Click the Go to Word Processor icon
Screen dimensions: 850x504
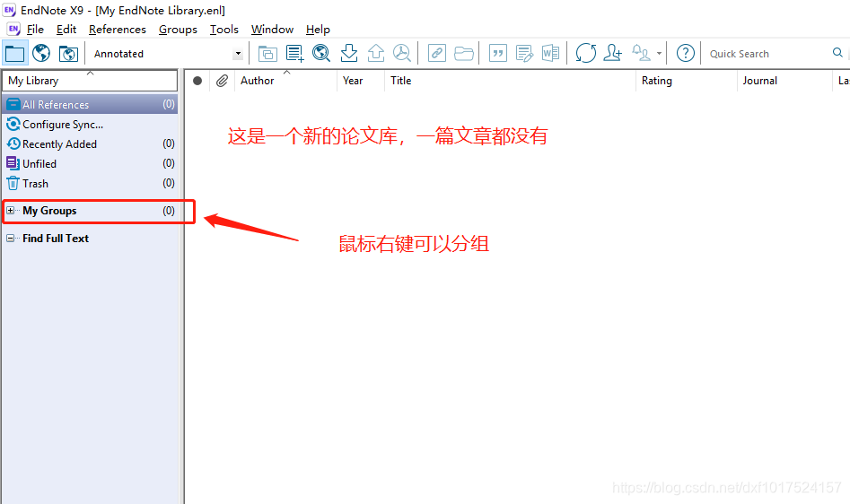[x=551, y=54]
